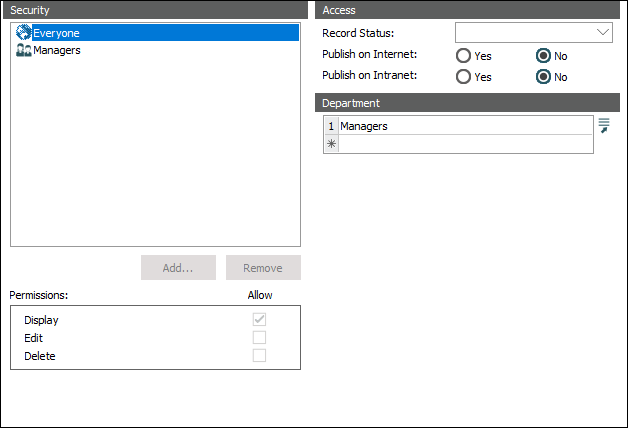Open the Department grid options icon

pyautogui.click(x=604, y=125)
